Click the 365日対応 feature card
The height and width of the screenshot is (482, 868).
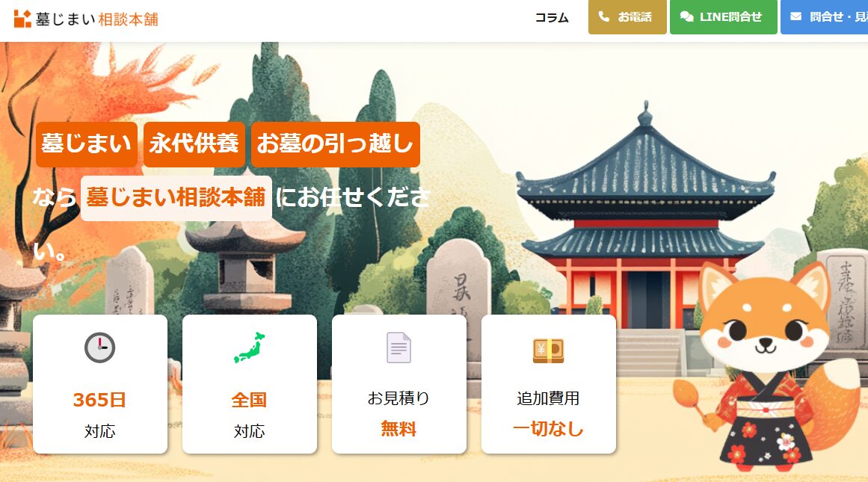coord(100,384)
